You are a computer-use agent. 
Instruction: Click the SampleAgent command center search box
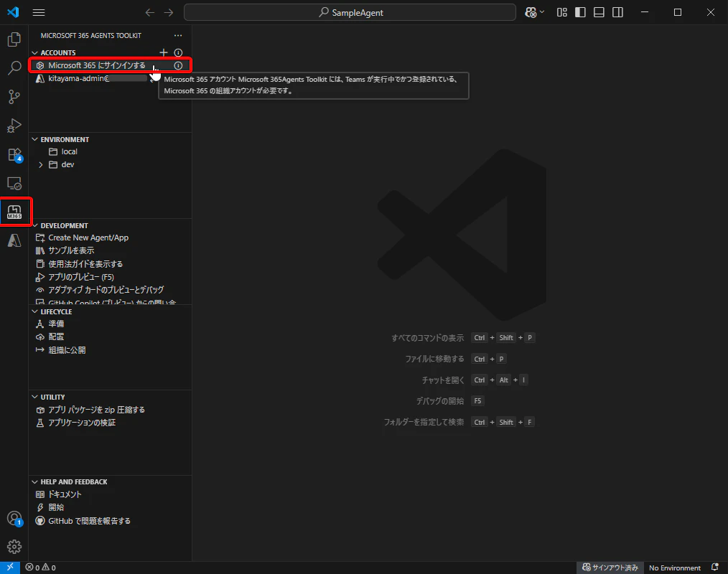[x=350, y=12]
